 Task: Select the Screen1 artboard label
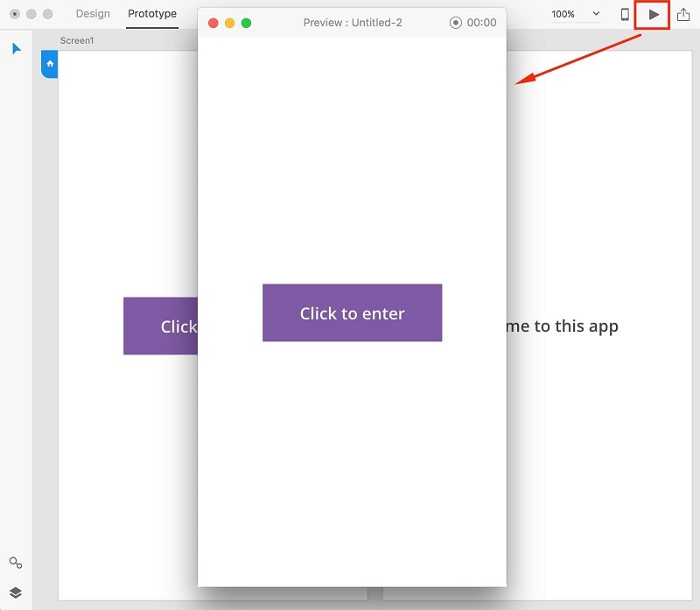pyautogui.click(x=77, y=40)
